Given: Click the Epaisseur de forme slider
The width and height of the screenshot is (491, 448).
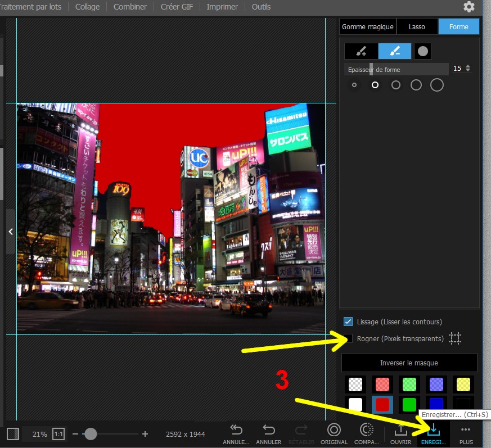Looking at the screenshot, I should [x=397, y=69].
